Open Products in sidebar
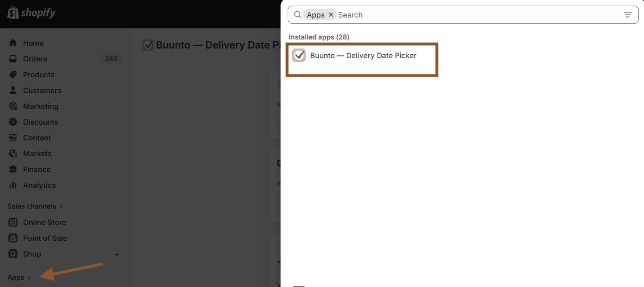This screenshot has height=287, width=644. coord(39,75)
